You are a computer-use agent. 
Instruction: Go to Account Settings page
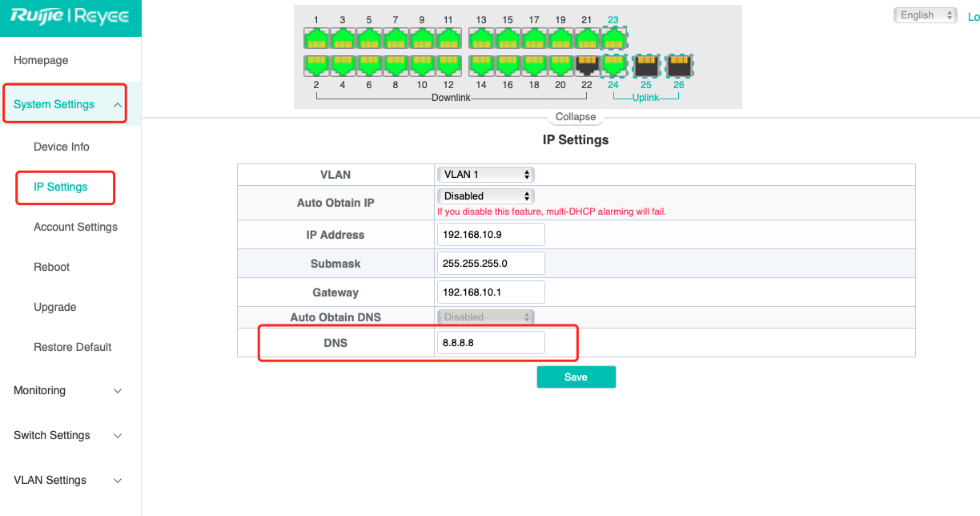point(75,228)
